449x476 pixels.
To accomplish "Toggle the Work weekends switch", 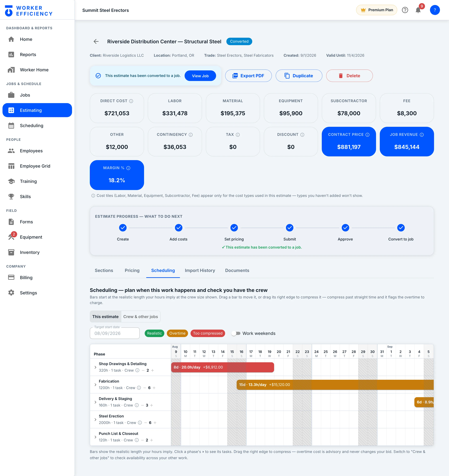I will tap(236, 333).
